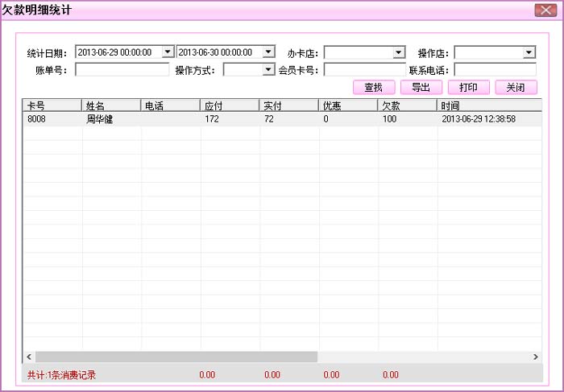This screenshot has width=564, height=392.
Task: Sort by the 实付 column header
Action: tap(288, 105)
